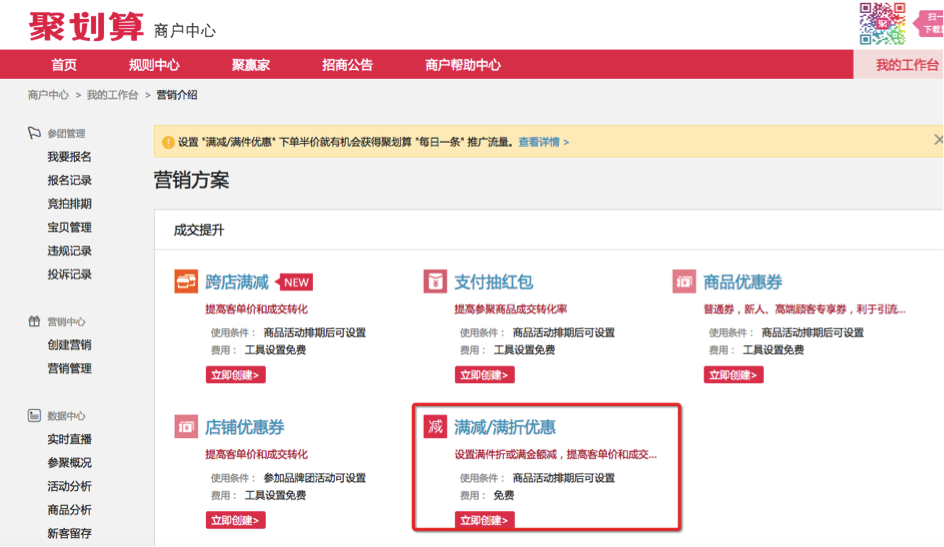944x547 pixels.
Task: Select 实时直播 in sidebar
Action: [70, 439]
